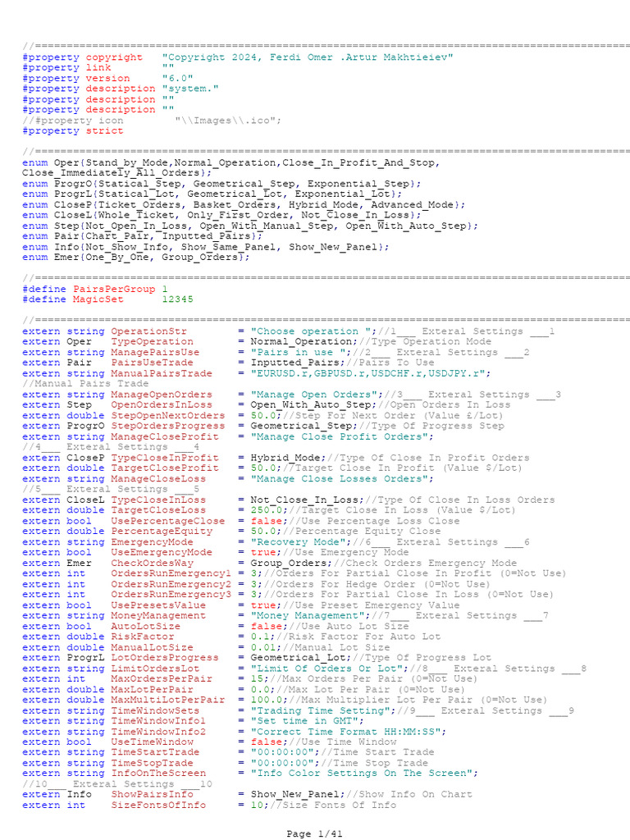630x840 pixels.
Task: Click the StepOrdersProgress variable name
Action: pyautogui.click(x=167, y=426)
